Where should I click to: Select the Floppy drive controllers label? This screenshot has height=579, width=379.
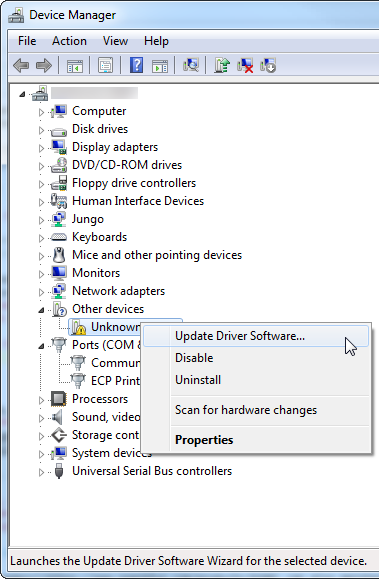tap(134, 183)
